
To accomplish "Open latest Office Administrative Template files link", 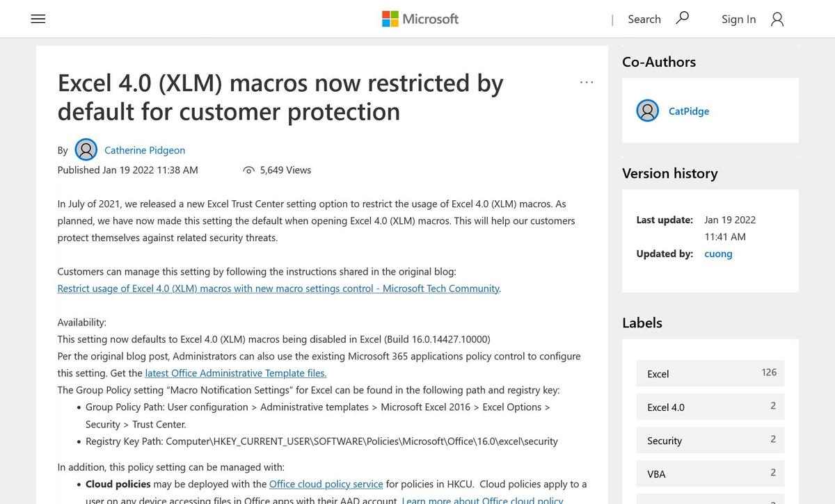I will point(236,373).
